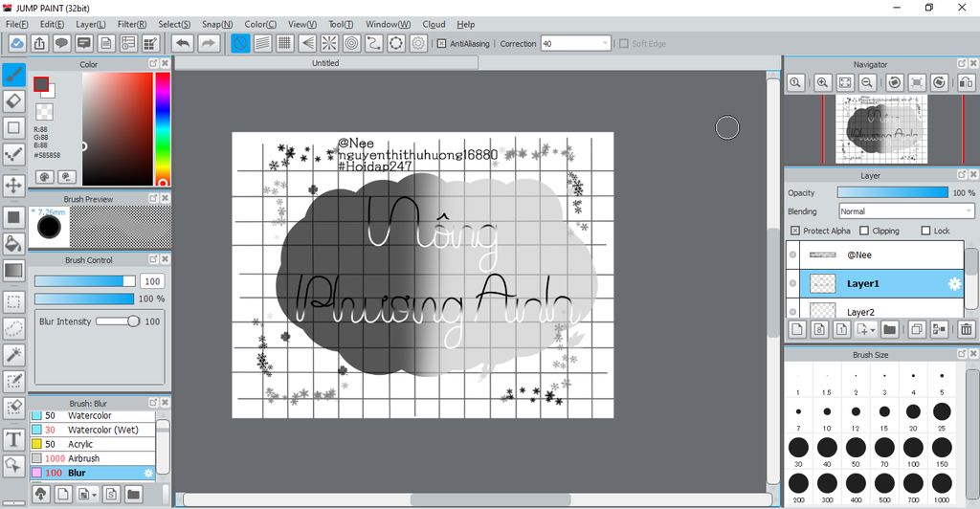Select the Text tool
The width and height of the screenshot is (980, 509).
[x=13, y=439]
